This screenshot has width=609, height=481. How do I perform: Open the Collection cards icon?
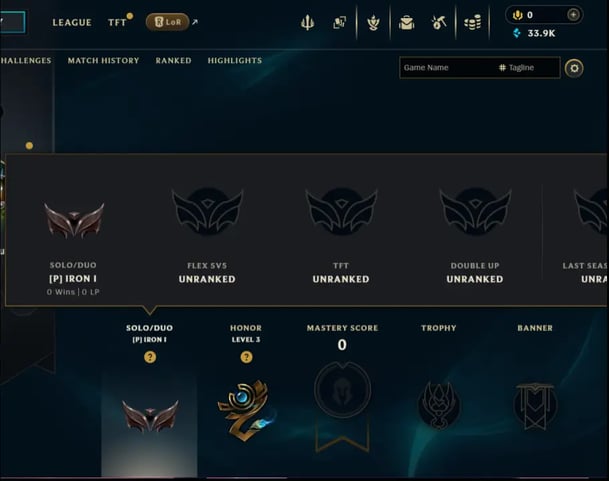339,23
